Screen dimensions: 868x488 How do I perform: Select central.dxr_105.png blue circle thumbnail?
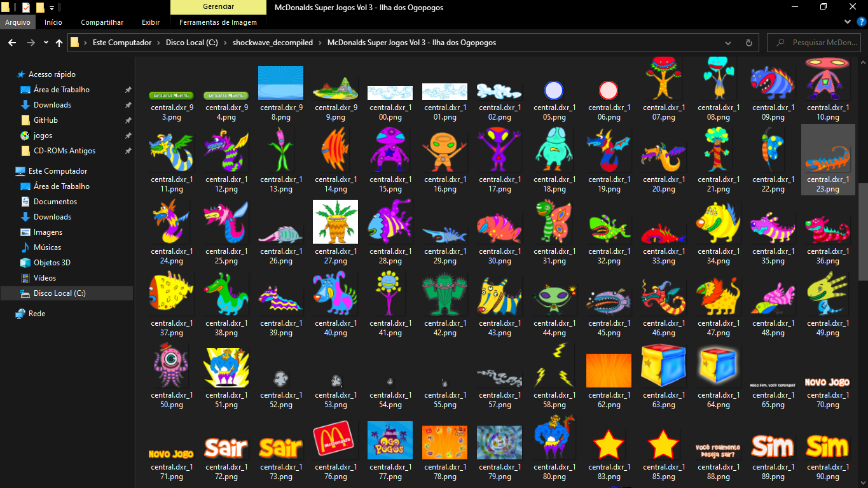click(555, 90)
